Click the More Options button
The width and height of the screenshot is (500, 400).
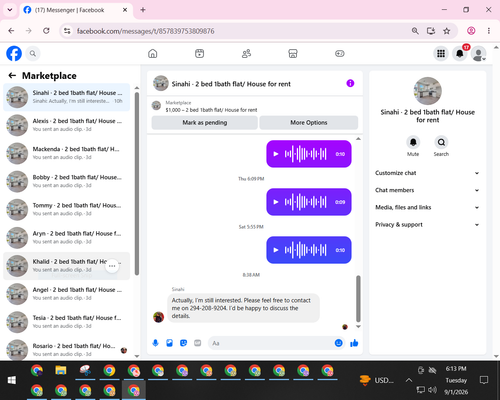click(x=309, y=122)
